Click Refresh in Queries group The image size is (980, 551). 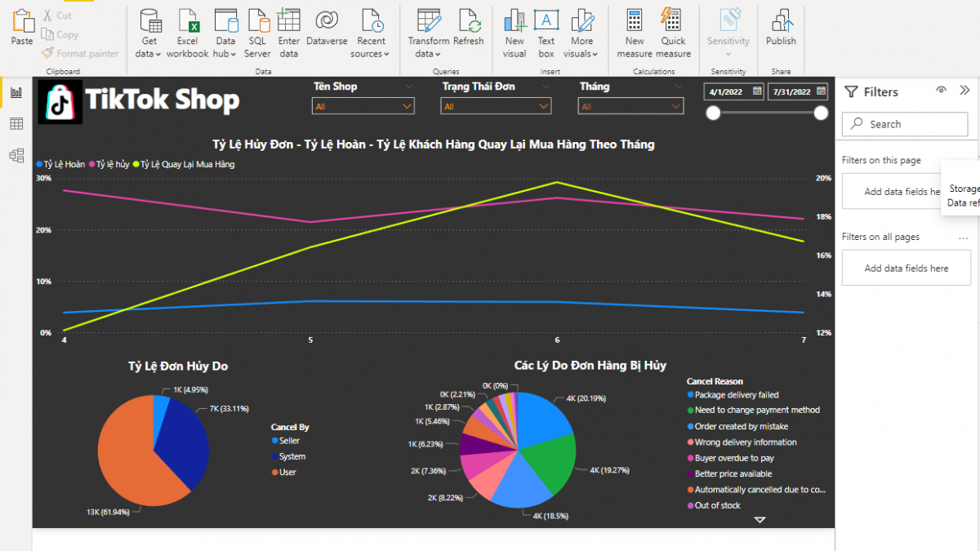(x=469, y=23)
